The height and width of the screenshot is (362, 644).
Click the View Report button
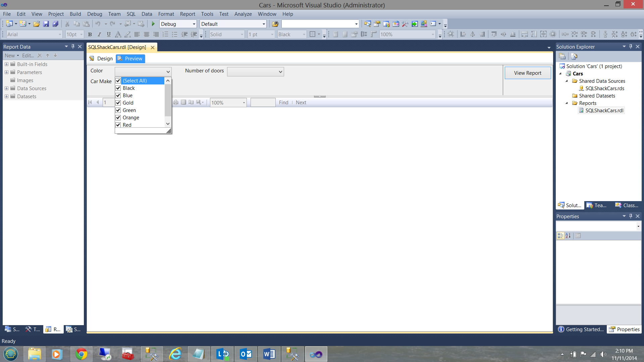[x=527, y=73]
